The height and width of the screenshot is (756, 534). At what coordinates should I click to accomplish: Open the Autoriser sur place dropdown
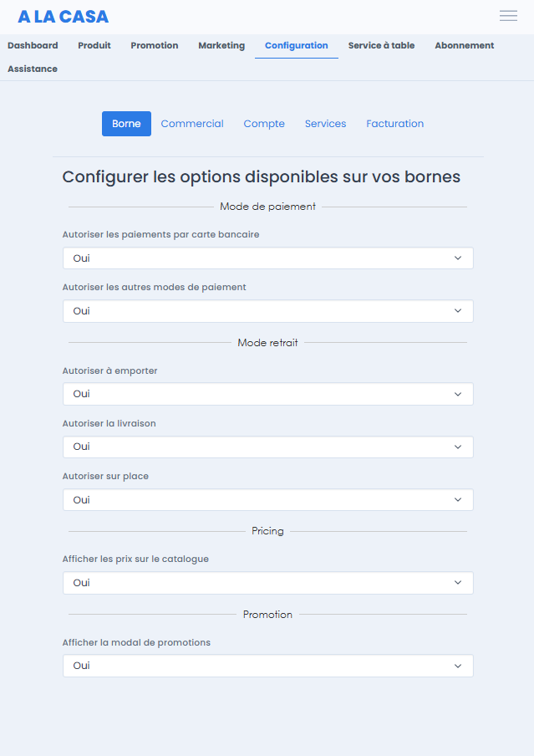[x=268, y=500]
